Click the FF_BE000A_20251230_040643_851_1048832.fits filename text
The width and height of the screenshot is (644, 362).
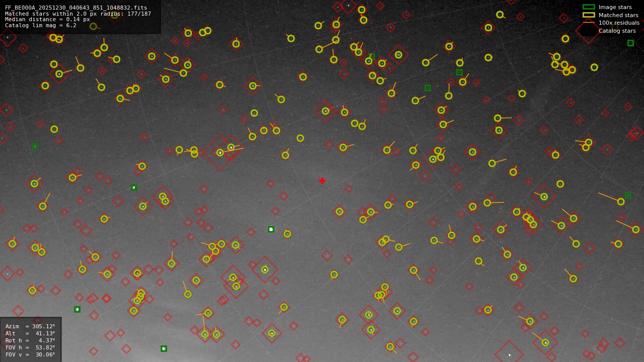[76, 8]
